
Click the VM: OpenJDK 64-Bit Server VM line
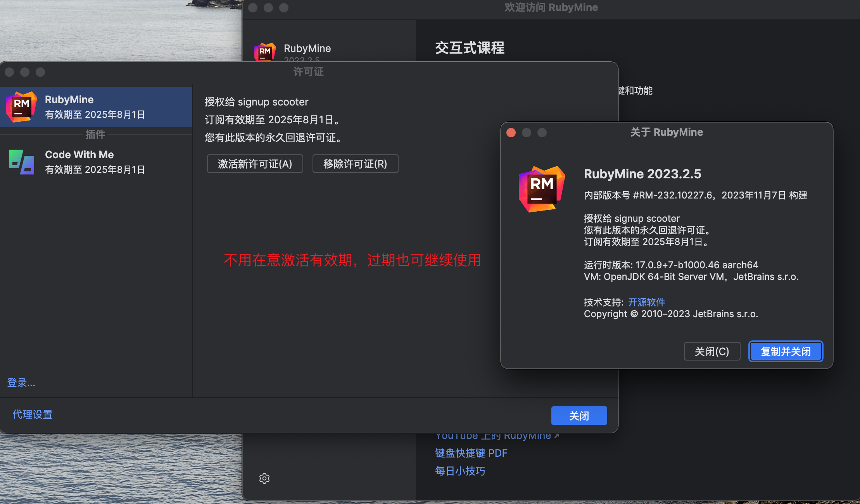(691, 276)
